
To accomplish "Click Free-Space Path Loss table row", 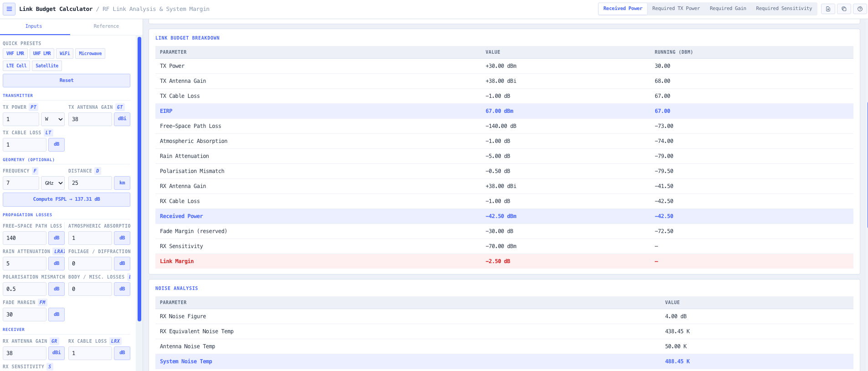I will (x=504, y=126).
